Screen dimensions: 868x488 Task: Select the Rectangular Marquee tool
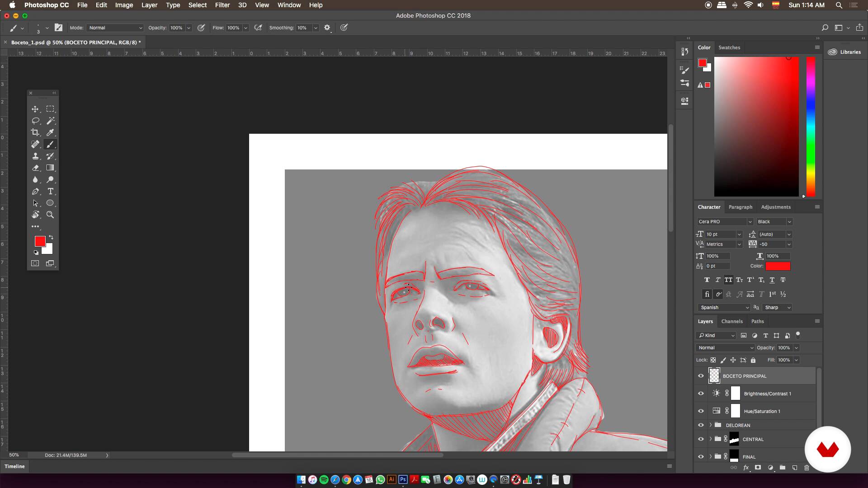pos(50,109)
